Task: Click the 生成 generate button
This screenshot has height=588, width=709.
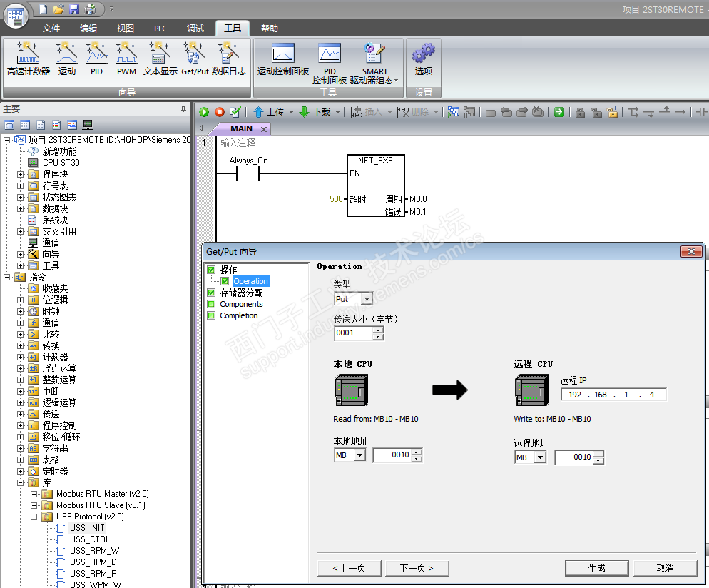Action: coord(596,568)
